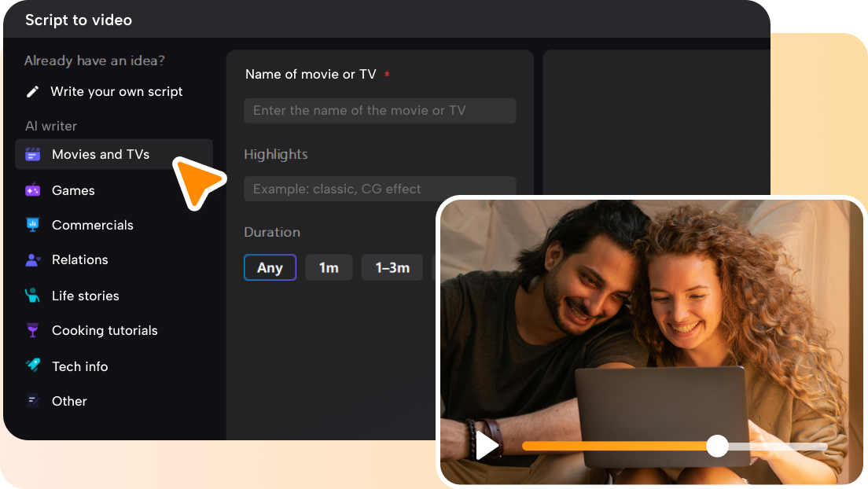The width and height of the screenshot is (868, 489).
Task: Select the gamepad icon next to Games
Action: [x=32, y=190]
